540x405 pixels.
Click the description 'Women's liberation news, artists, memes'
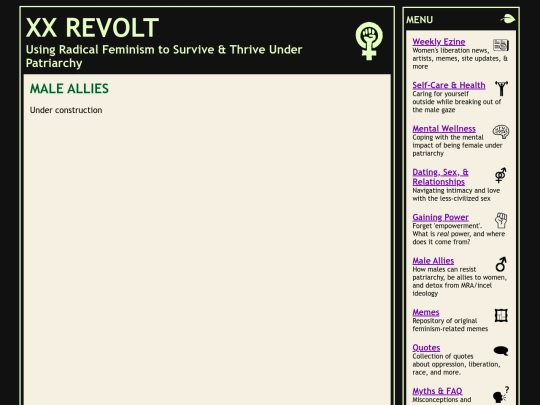pos(460,59)
